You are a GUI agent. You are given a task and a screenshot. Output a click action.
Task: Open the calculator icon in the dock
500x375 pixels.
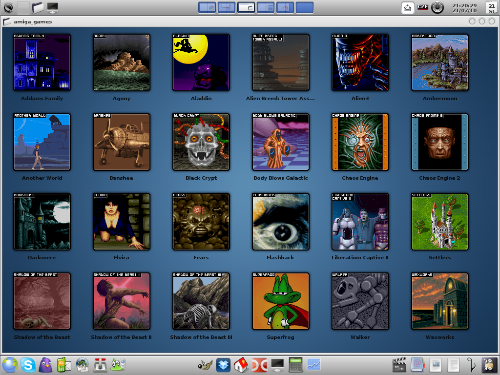pyautogui.click(x=296, y=365)
